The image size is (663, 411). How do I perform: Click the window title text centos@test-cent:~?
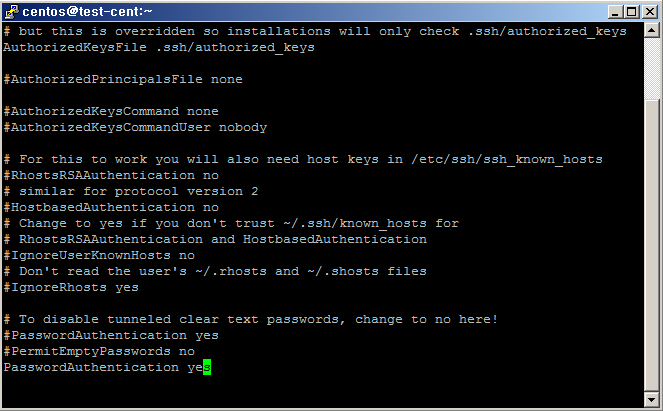87,11
